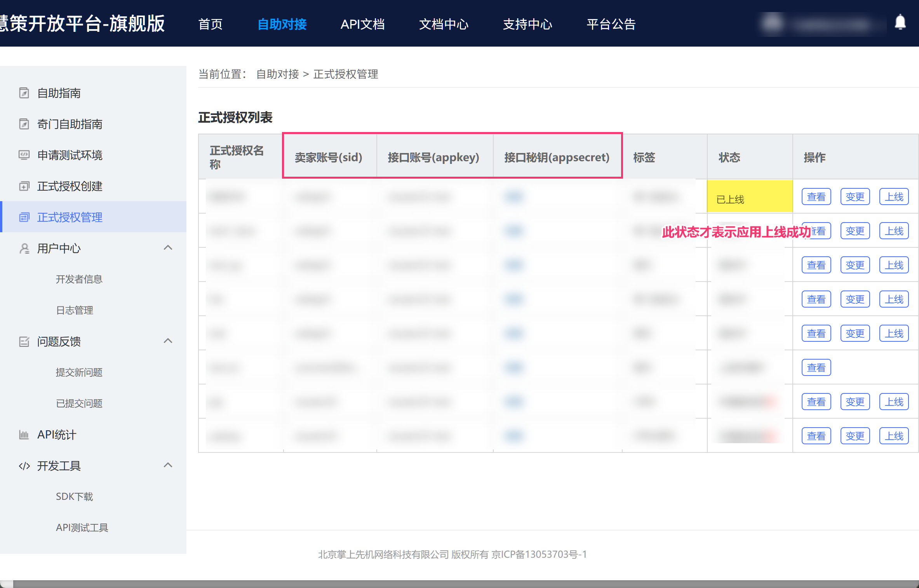The width and height of the screenshot is (919, 588).
Task: Collapse the 开发工具 section chevron
Action: point(168,465)
